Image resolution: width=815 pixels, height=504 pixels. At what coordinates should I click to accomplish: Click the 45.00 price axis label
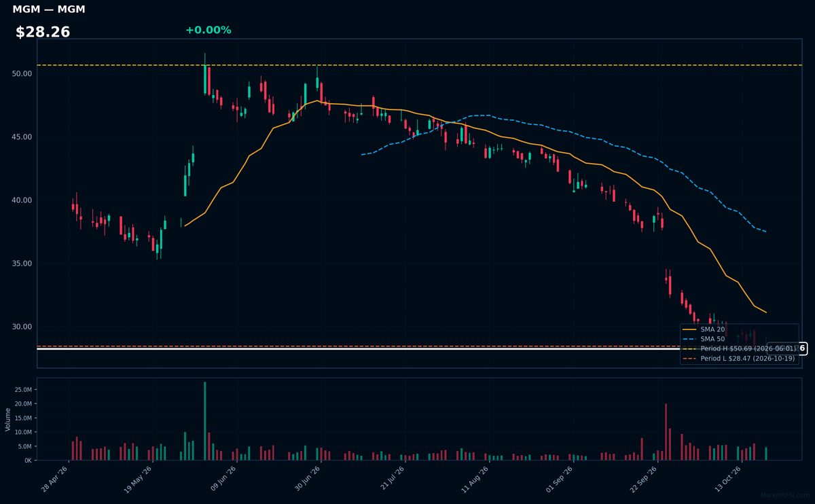click(22, 137)
